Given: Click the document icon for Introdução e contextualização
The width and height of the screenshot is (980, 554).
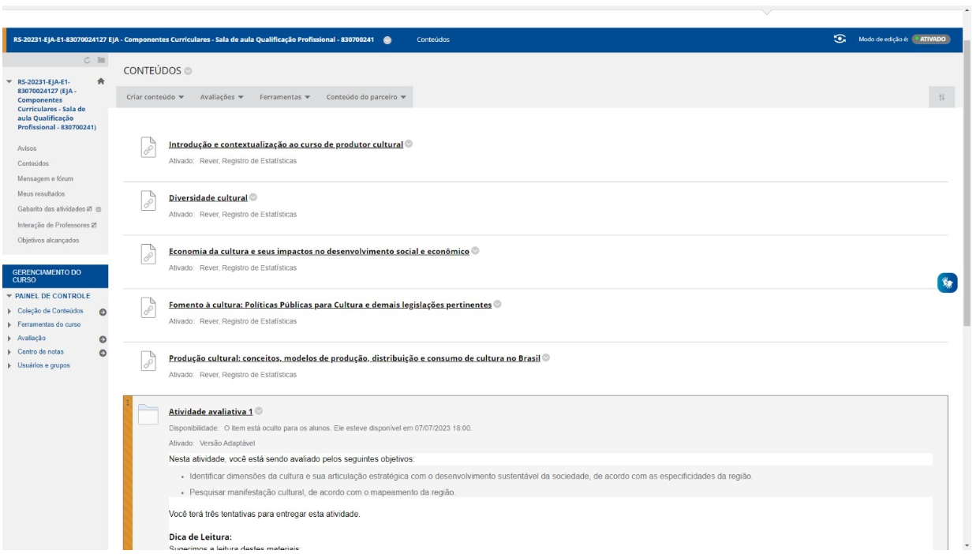Looking at the screenshot, I should pyautogui.click(x=147, y=148).
